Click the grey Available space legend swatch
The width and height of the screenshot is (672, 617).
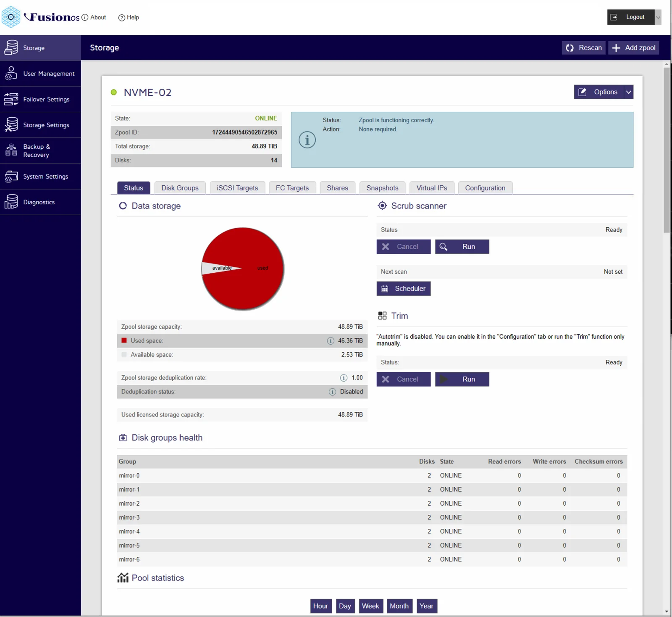124,354
